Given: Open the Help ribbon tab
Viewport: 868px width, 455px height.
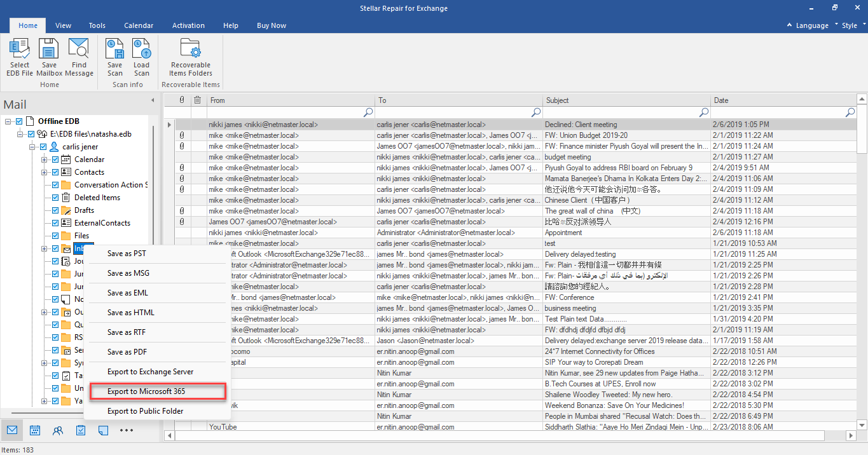Looking at the screenshot, I should [x=231, y=25].
